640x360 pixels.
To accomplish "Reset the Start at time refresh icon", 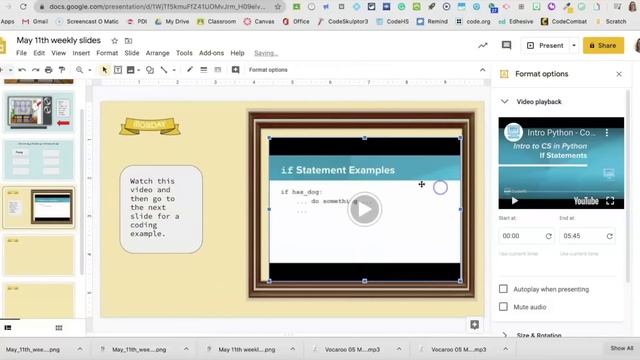I will [x=549, y=236].
